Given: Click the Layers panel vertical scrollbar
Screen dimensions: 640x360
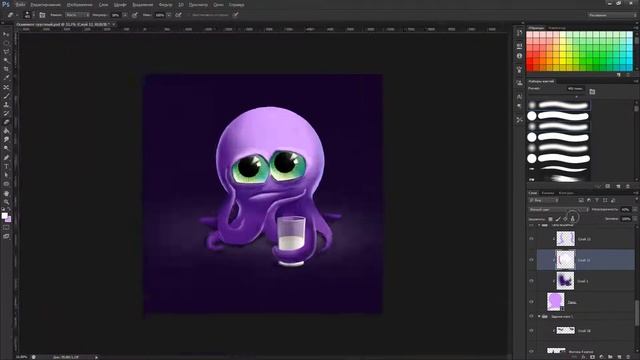Looking at the screenshot, I should coord(636,312).
